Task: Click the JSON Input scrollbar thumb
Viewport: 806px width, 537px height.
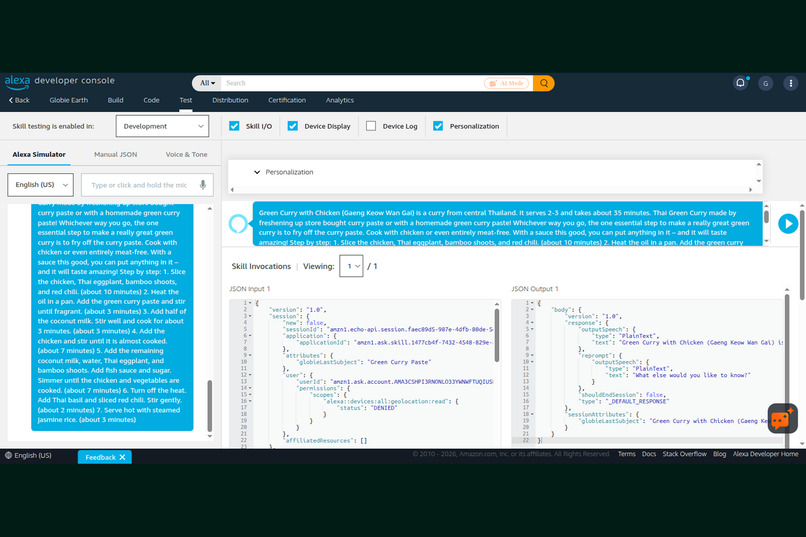Action: pos(497,335)
